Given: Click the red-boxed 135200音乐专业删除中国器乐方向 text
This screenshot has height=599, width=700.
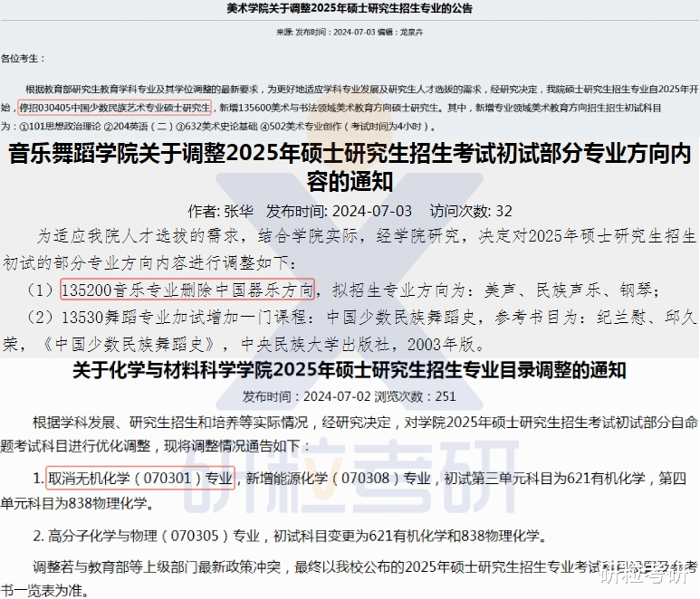Looking at the screenshot, I should (x=187, y=290).
